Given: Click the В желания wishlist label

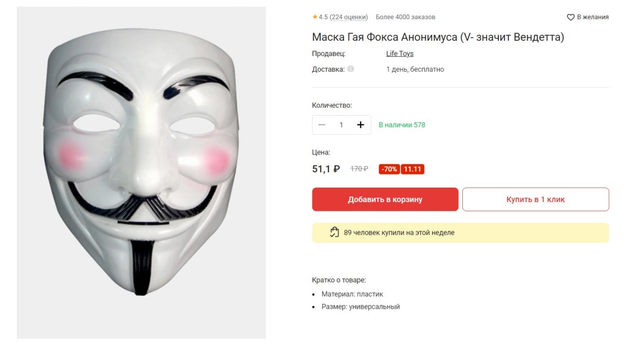Looking at the screenshot, I should point(593,17).
